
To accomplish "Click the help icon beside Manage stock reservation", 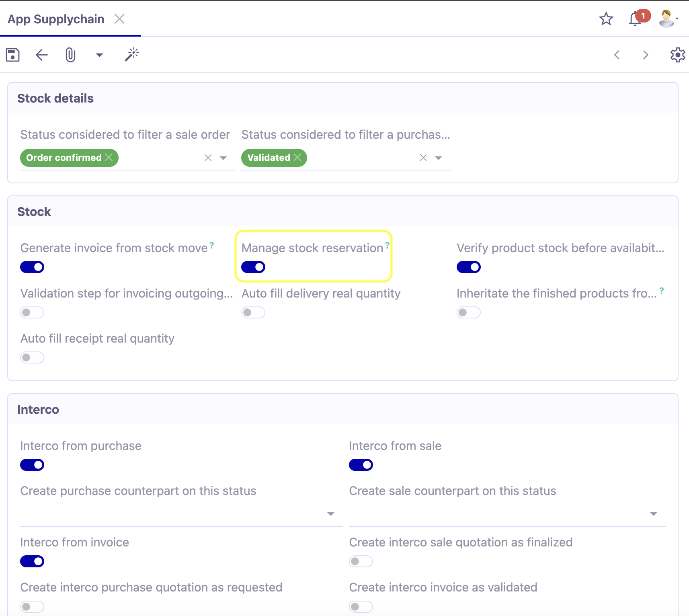I will click(387, 244).
